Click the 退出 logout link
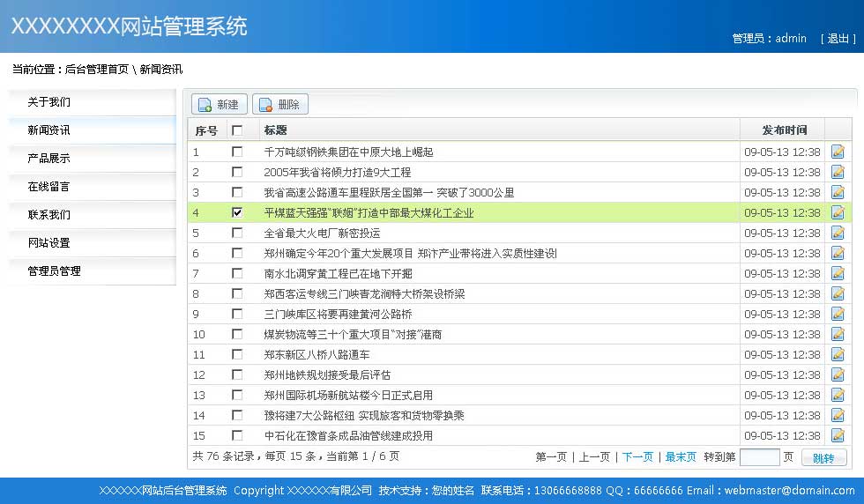 tap(838, 39)
